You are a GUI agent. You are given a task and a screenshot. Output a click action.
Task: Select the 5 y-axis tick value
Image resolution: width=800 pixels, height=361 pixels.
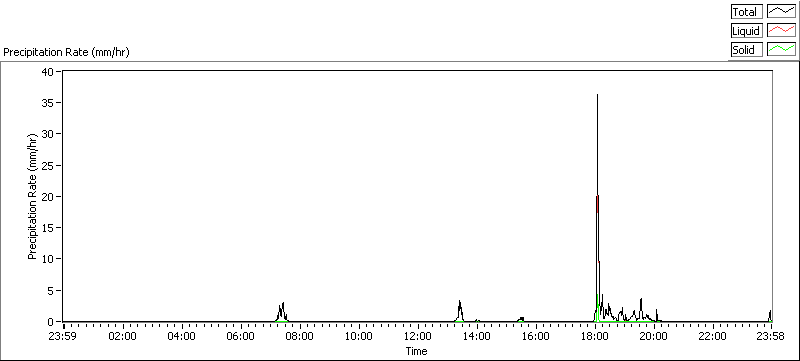tap(51, 290)
